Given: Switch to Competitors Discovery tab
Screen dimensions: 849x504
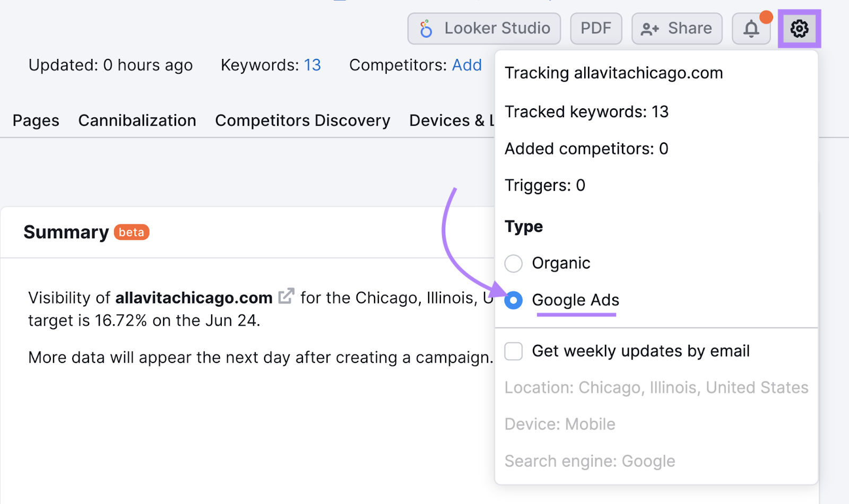Looking at the screenshot, I should click(302, 120).
